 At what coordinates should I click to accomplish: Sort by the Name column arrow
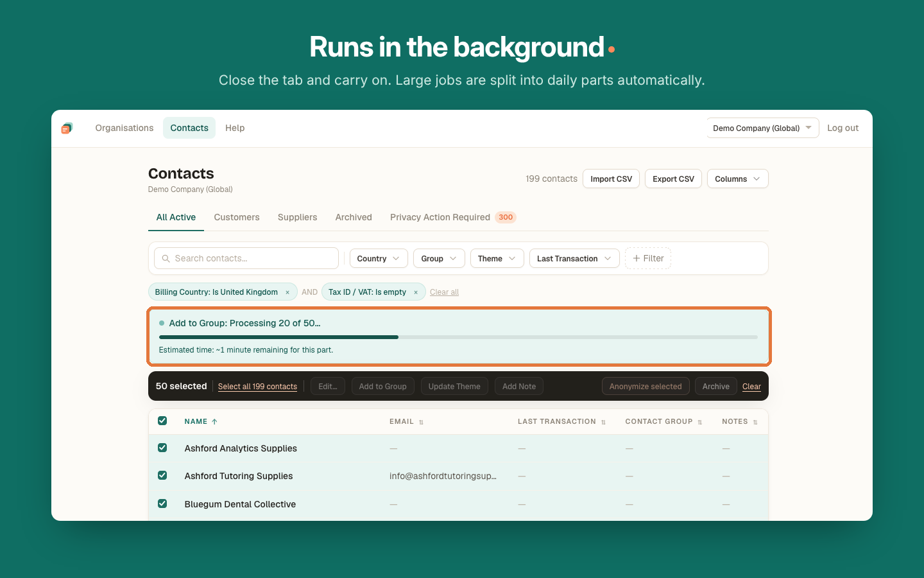(x=214, y=422)
